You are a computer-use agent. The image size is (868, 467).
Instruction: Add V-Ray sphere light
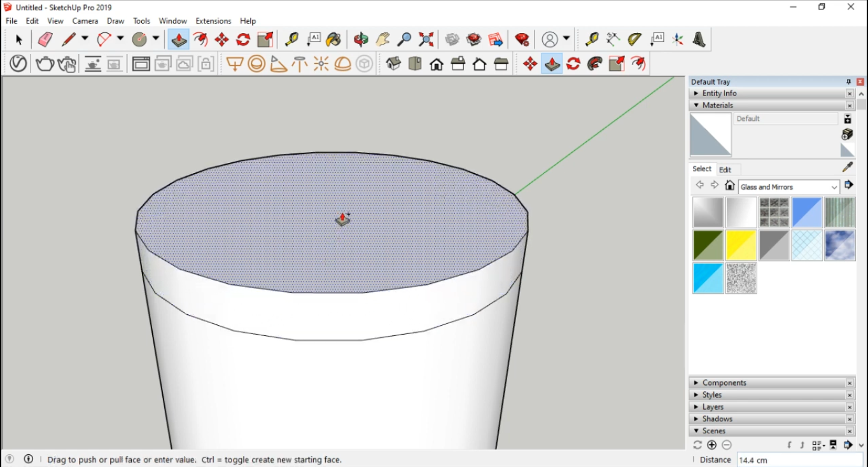tap(256, 64)
